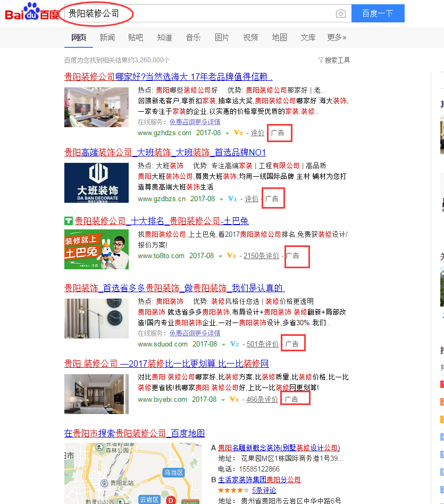Click 免费咨询更多详情 under sduod.com result
Screen dimensions: 444x504
[x=195, y=333]
